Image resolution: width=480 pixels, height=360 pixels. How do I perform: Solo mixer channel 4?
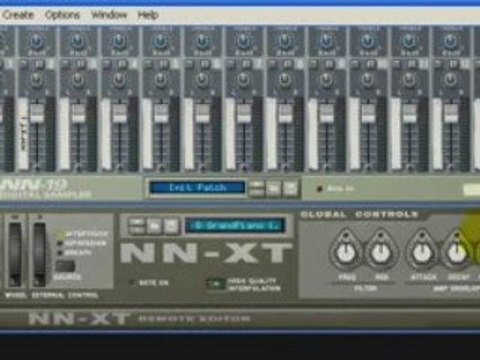click(x=122, y=64)
